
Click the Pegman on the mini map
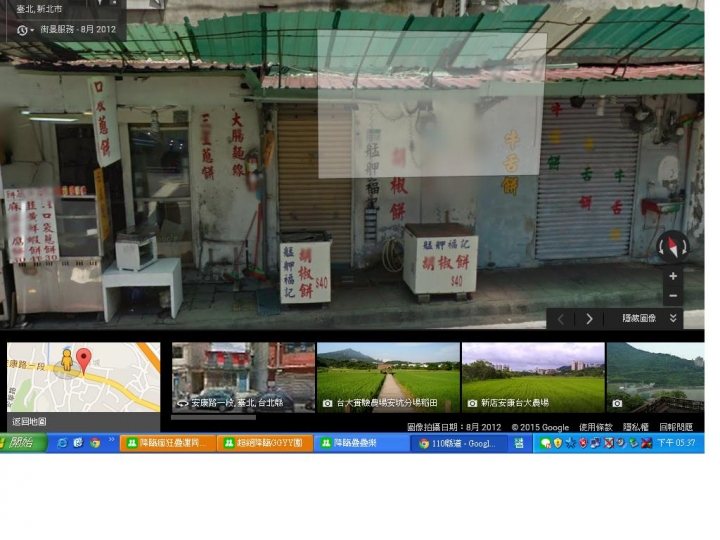67,359
